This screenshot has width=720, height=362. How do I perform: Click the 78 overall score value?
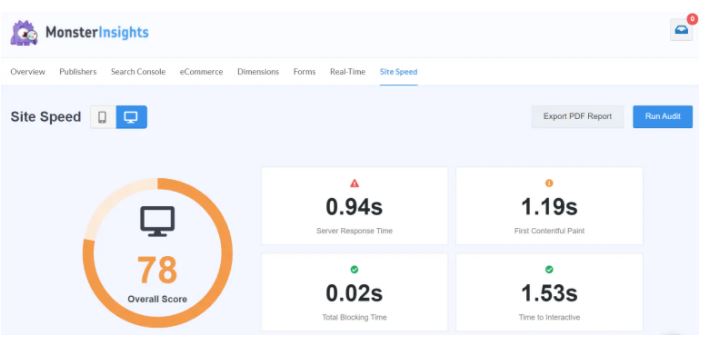click(157, 270)
